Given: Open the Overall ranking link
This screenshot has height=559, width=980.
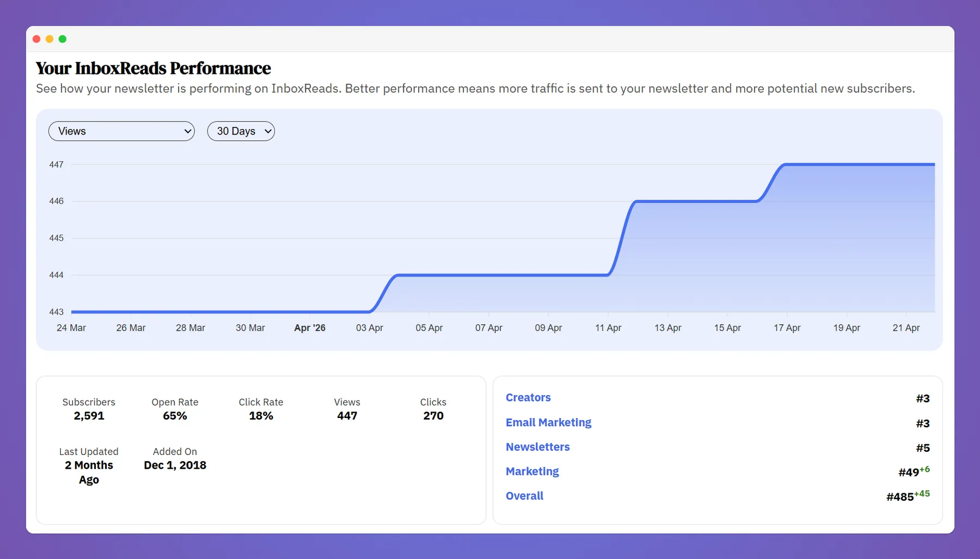Looking at the screenshot, I should pos(524,496).
